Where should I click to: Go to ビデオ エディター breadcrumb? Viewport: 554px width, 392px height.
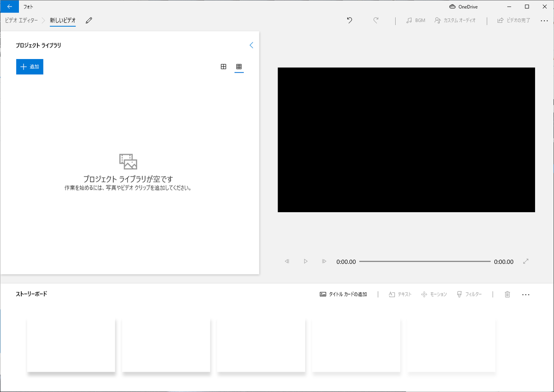coord(21,20)
